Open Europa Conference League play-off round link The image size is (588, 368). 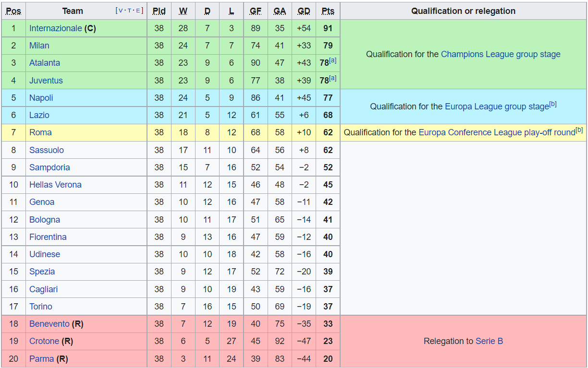[496, 132]
